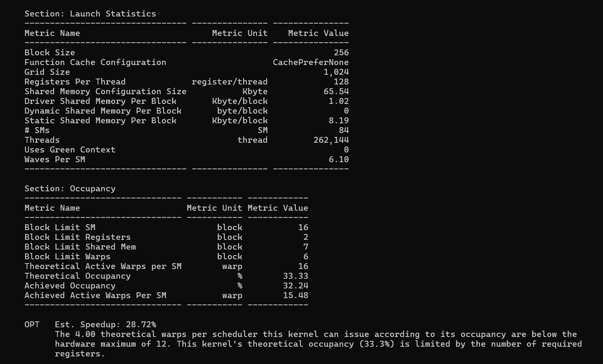This screenshot has height=364, width=603.
Task: Click the 'CachePreferNone' value
Action: (x=311, y=62)
